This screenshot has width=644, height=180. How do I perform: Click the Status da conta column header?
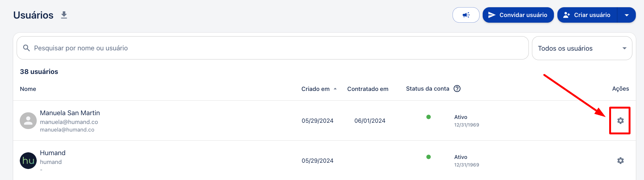[x=427, y=89]
